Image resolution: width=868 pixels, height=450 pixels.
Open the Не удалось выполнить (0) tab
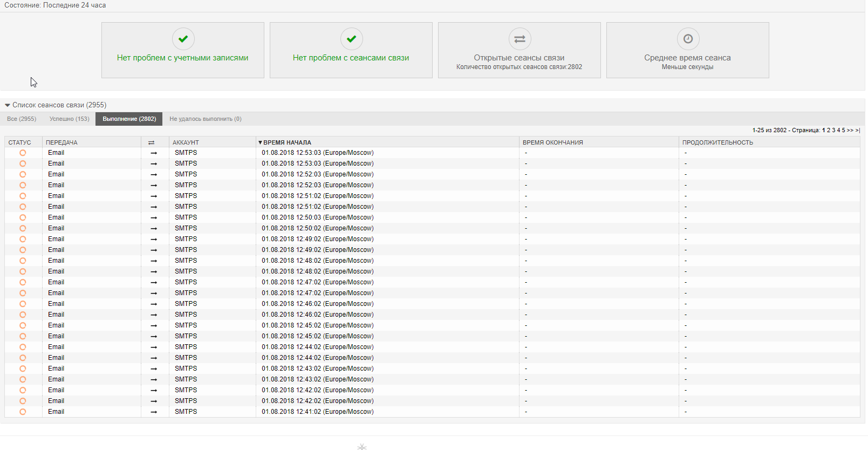point(205,119)
